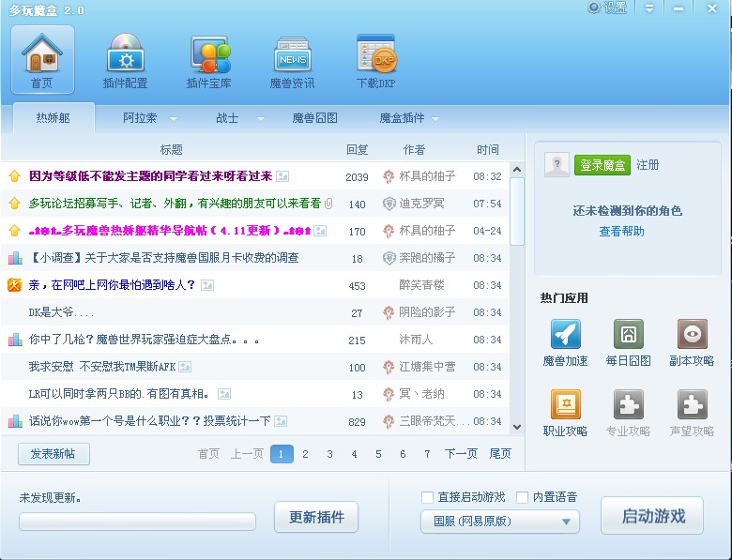Screen dimensions: 732x560
Task: Click poll icon beside 话说你wow第一个号 post
Action: click(15, 421)
